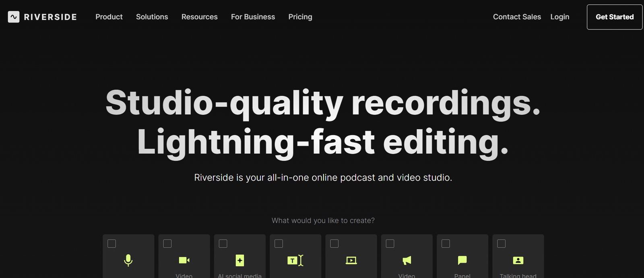
Task: Tick the checkbox on AI social media card
Action: click(x=223, y=243)
